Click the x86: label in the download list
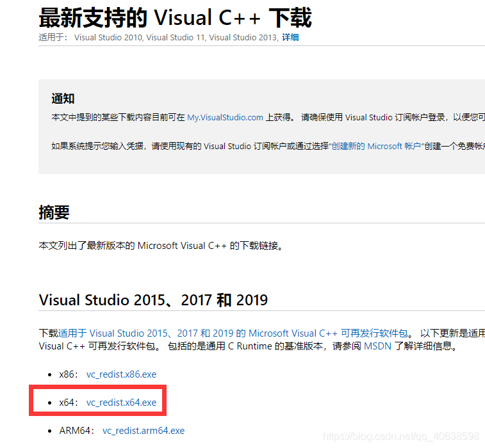Image resolution: width=485 pixels, height=448 pixels. [69, 374]
